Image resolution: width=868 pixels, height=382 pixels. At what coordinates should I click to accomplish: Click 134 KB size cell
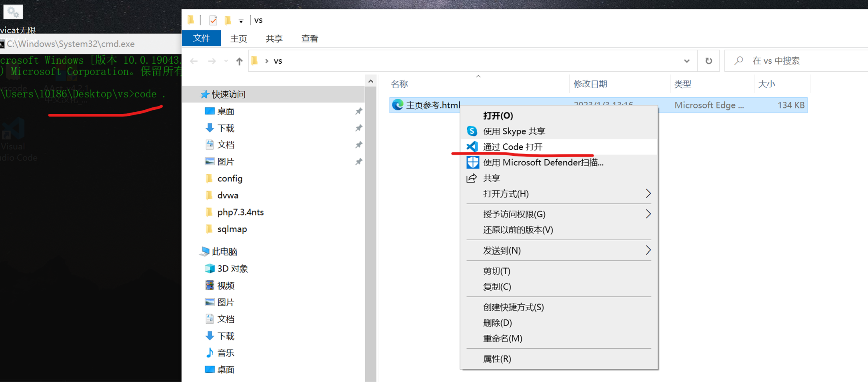coord(791,105)
